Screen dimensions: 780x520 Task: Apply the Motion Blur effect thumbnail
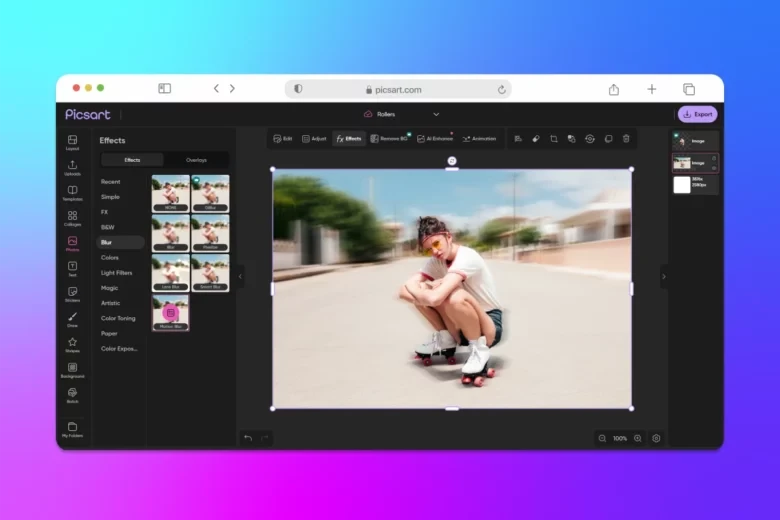pos(170,313)
